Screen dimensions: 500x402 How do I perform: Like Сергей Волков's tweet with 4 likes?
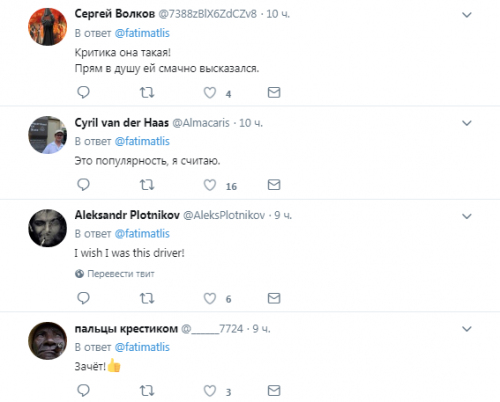click(210, 93)
